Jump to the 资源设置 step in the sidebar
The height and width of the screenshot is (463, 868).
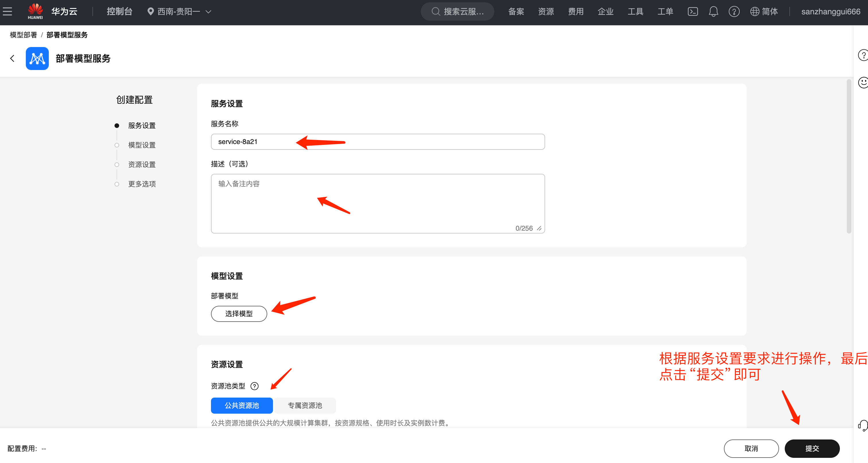142,165
